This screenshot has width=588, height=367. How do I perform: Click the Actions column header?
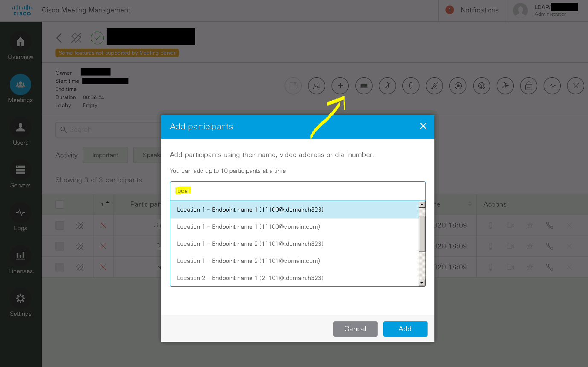495,204
